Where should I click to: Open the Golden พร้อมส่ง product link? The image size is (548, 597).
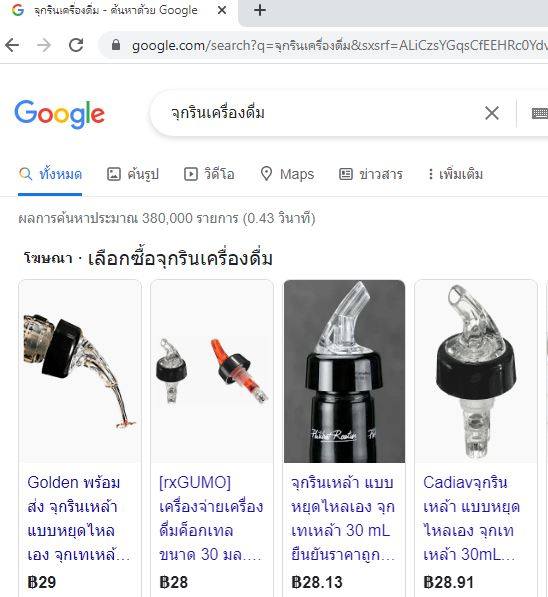tap(78, 518)
